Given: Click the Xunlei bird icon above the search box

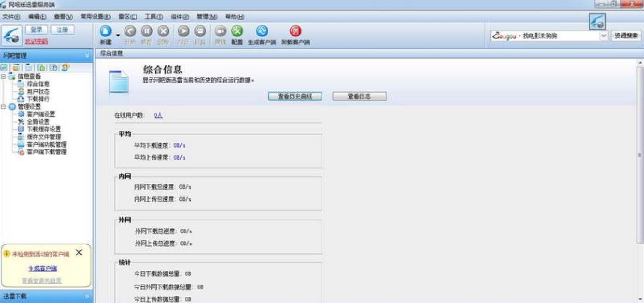Looking at the screenshot, I should pos(597,21).
